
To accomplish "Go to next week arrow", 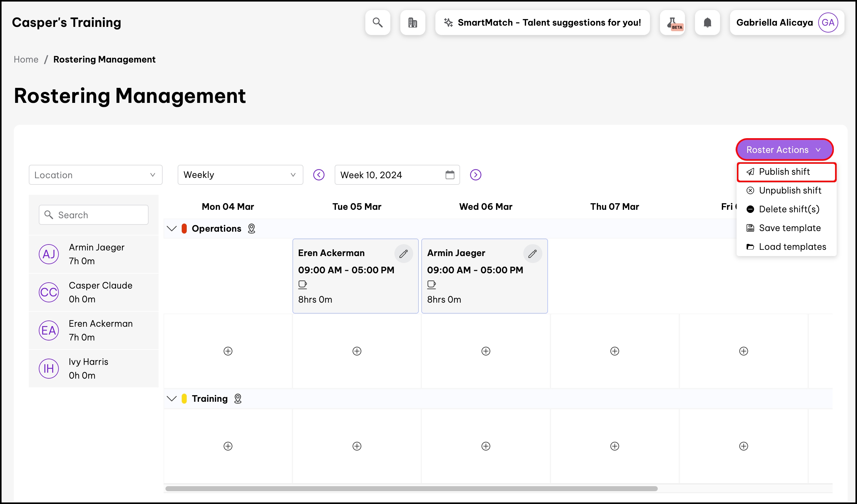I will point(475,175).
